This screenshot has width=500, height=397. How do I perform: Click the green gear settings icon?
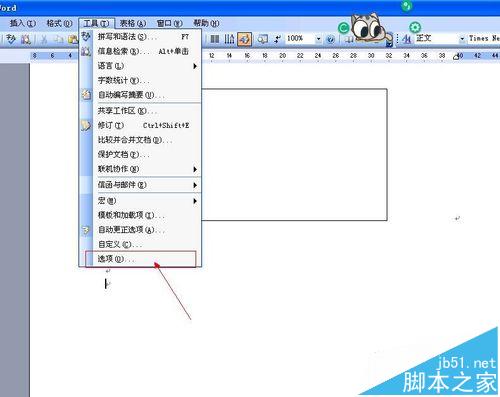[415, 27]
